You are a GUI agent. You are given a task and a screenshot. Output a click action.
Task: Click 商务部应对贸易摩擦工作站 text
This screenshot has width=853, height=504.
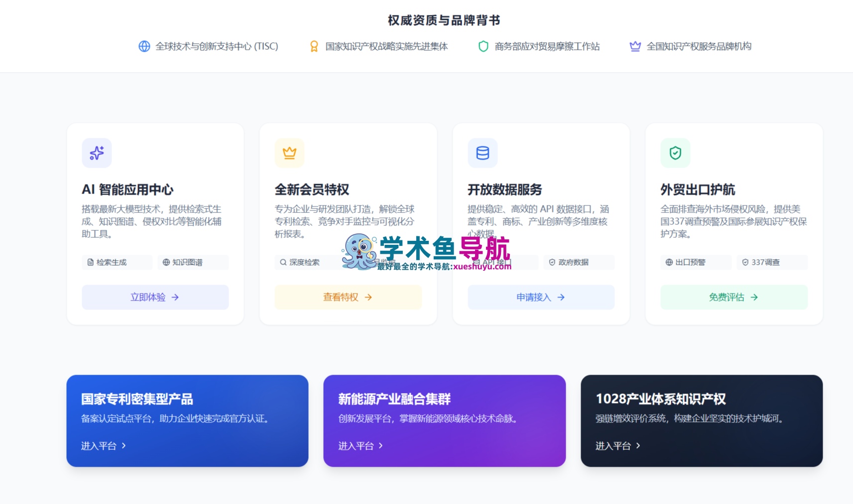pos(547,46)
